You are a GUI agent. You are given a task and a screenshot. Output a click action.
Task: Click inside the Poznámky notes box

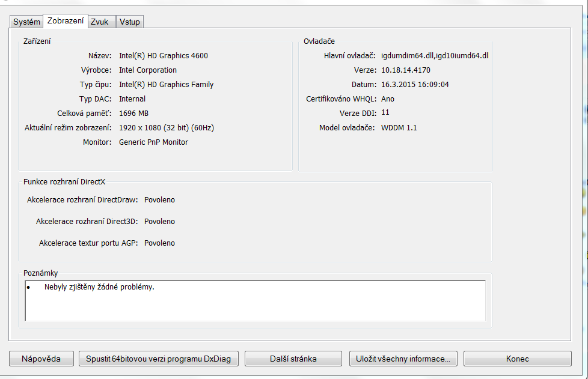point(256,300)
